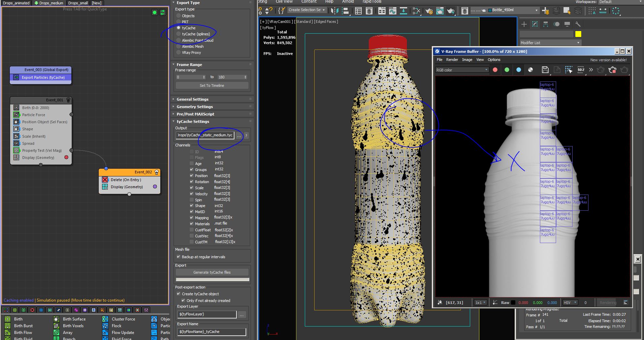
Task: Expand the Pre/Post MAXScript rollout
Action: click(195, 114)
